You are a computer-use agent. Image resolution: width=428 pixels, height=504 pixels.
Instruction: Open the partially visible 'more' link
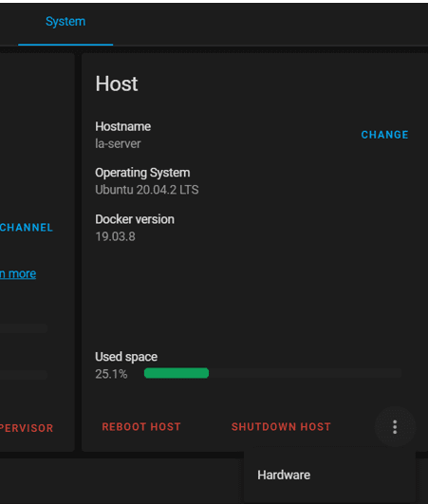[x=18, y=274]
